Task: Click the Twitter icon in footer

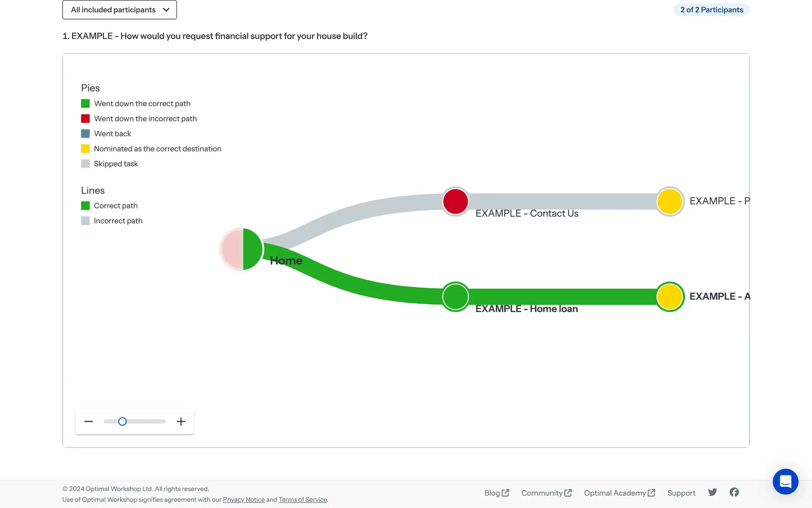Action: pos(713,492)
